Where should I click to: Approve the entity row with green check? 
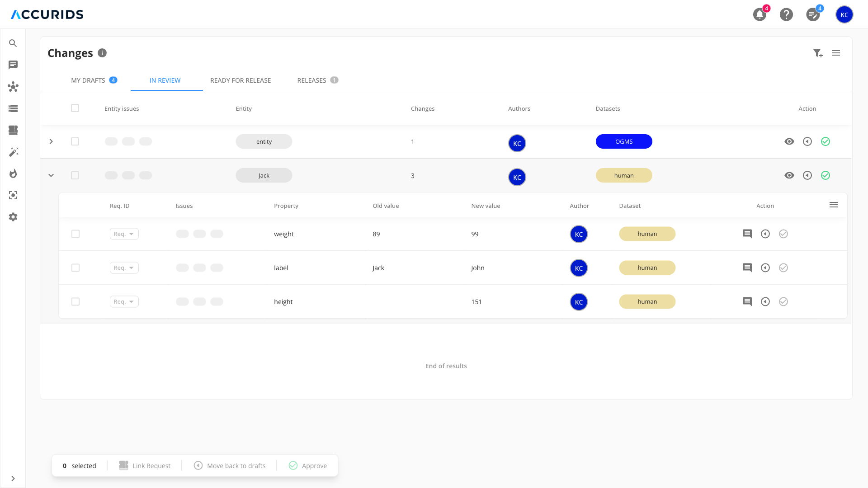[825, 141]
